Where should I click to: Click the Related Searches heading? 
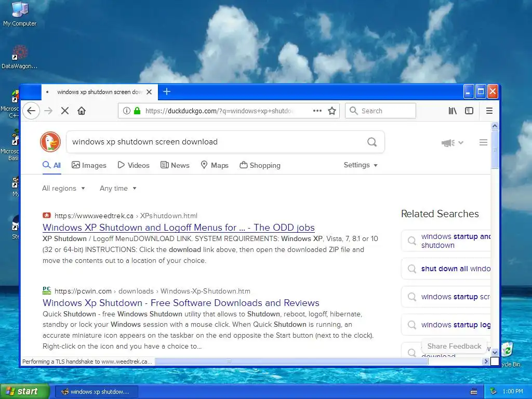440,214
